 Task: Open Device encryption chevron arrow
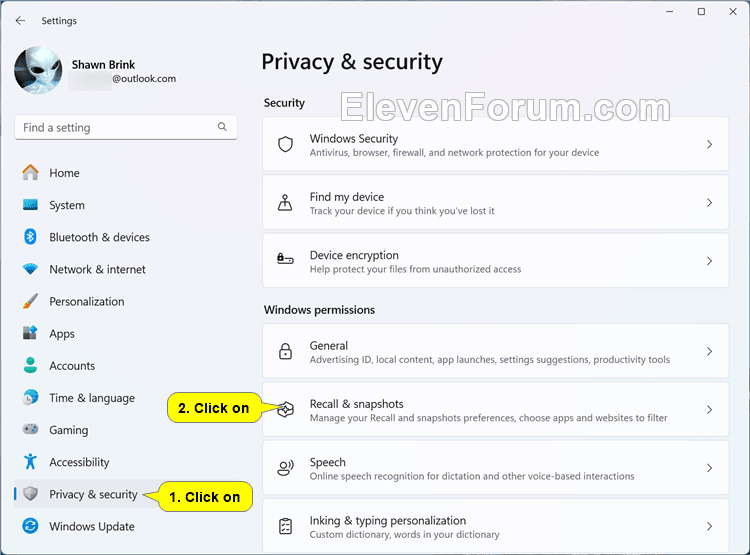pyautogui.click(x=709, y=261)
